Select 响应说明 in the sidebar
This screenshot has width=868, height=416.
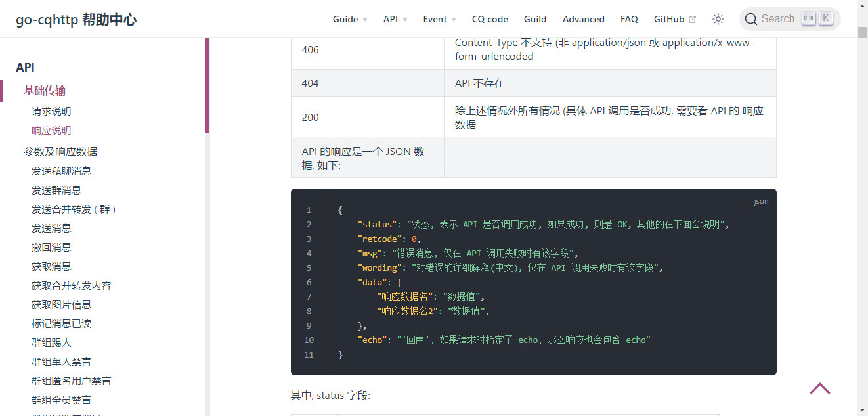tap(51, 131)
